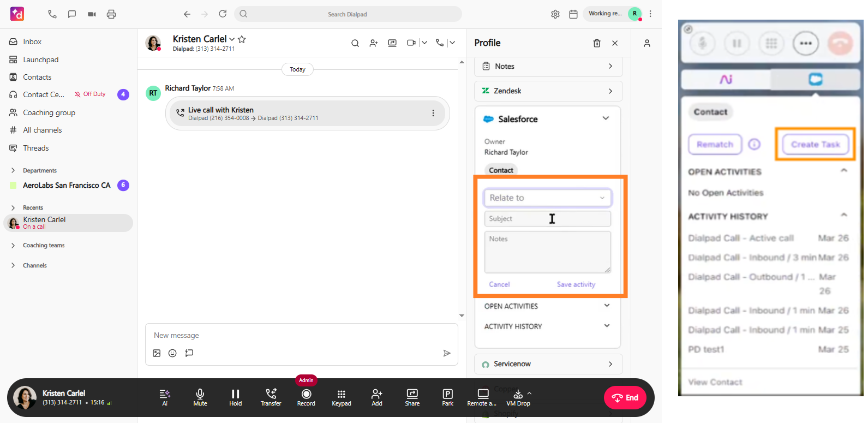Click Rematch in right window
868x423 pixels.
point(715,144)
